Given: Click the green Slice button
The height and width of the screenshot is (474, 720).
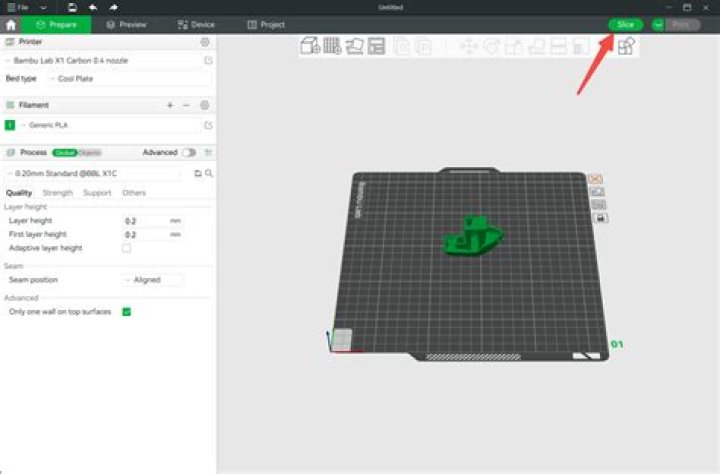Looking at the screenshot, I should (x=625, y=25).
